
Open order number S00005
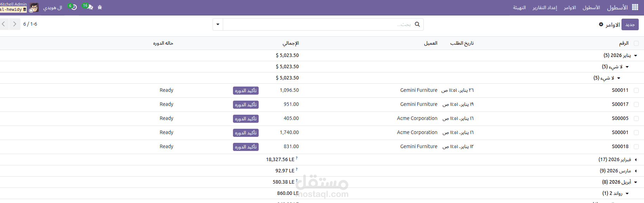click(x=620, y=118)
